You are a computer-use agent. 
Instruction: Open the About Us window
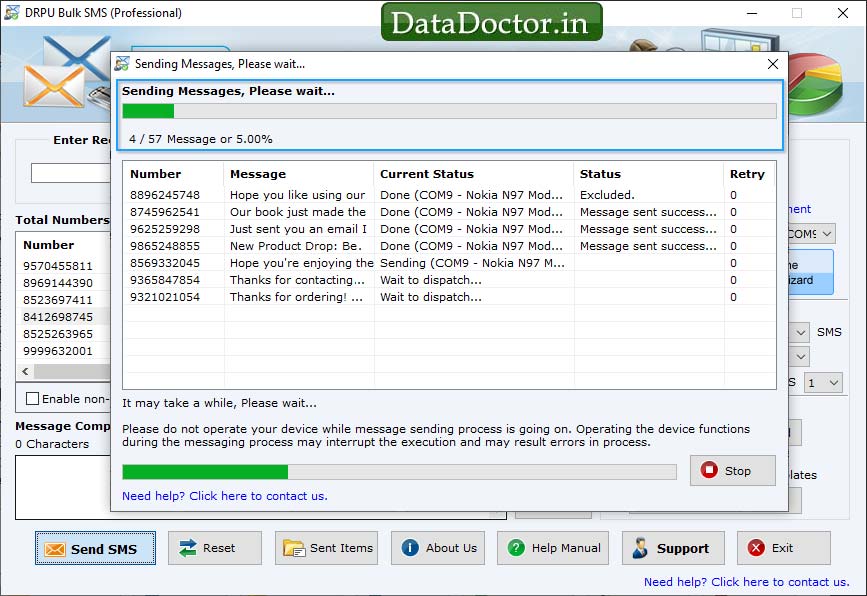(438, 548)
